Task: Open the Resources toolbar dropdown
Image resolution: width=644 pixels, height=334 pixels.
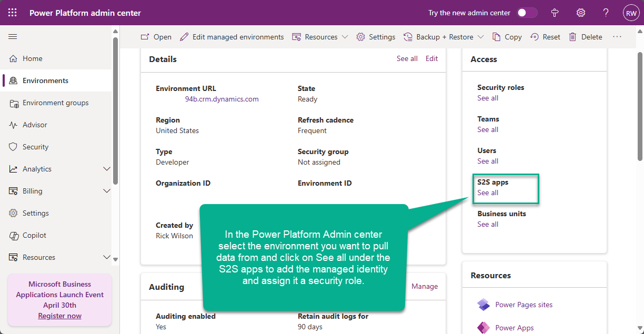Action: click(320, 37)
